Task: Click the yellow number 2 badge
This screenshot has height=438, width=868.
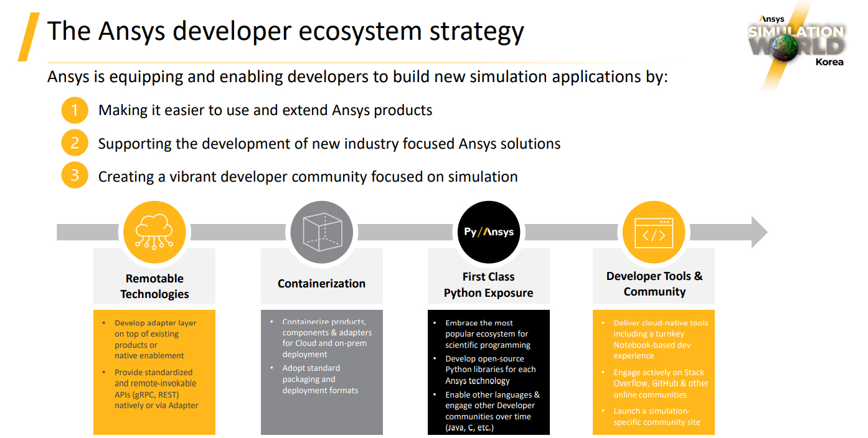Action: [75, 144]
